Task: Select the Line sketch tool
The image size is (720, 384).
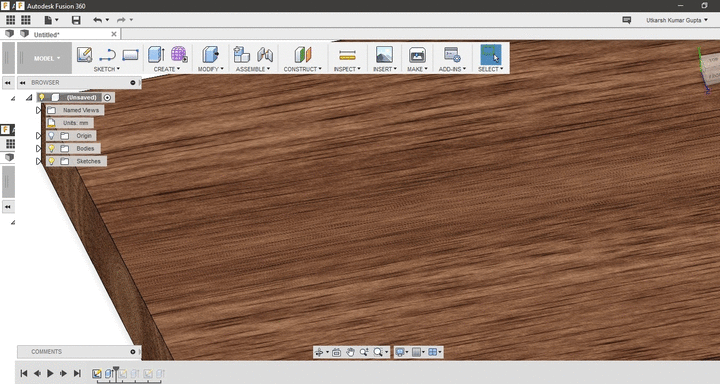Action: [x=107, y=55]
